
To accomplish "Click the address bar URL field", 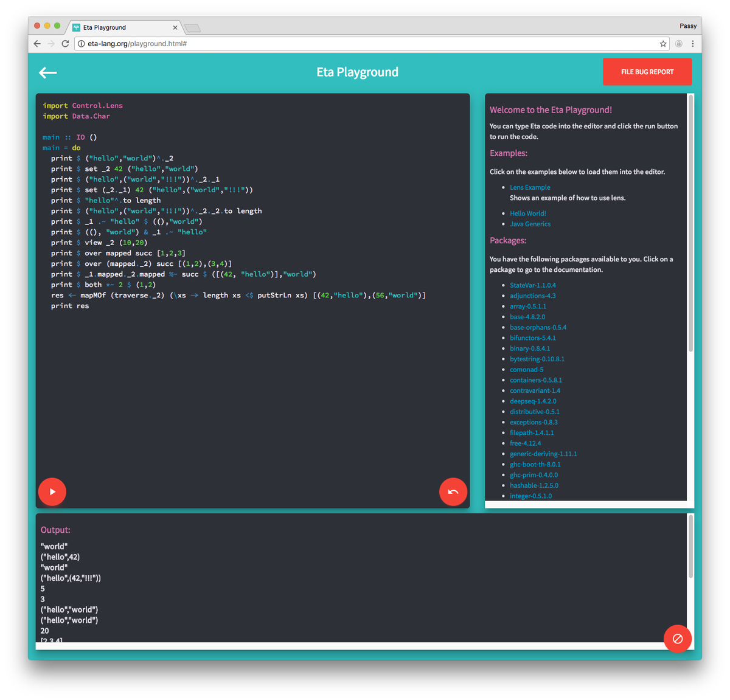I will click(x=371, y=44).
